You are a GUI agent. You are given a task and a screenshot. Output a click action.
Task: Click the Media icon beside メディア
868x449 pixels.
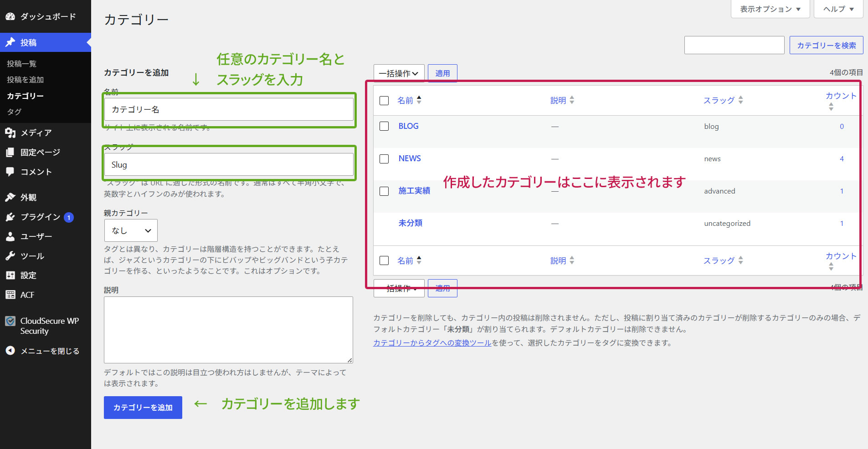pos(10,133)
